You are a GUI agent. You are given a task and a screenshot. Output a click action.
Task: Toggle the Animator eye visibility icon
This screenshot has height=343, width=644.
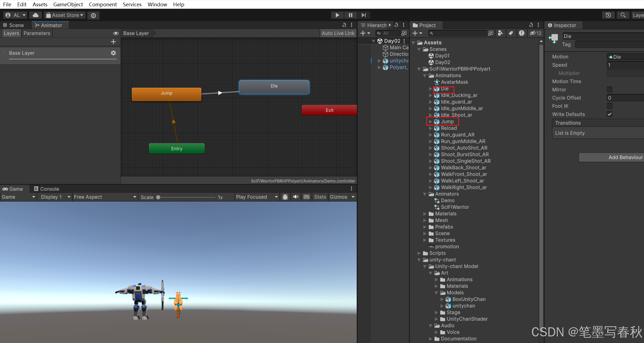pyautogui.click(x=116, y=33)
